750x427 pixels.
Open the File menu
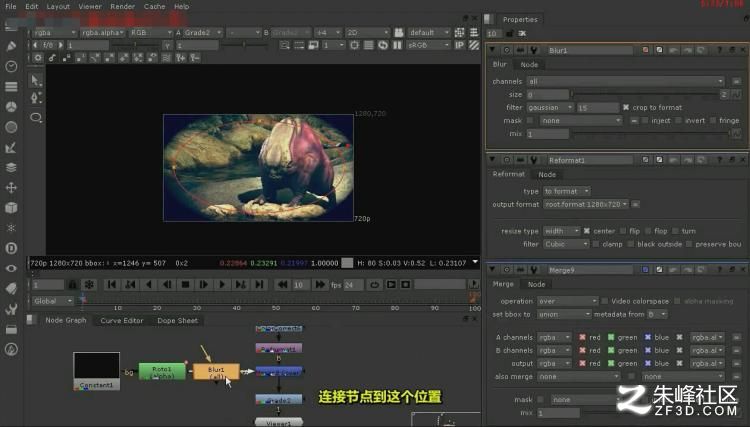[11, 6]
